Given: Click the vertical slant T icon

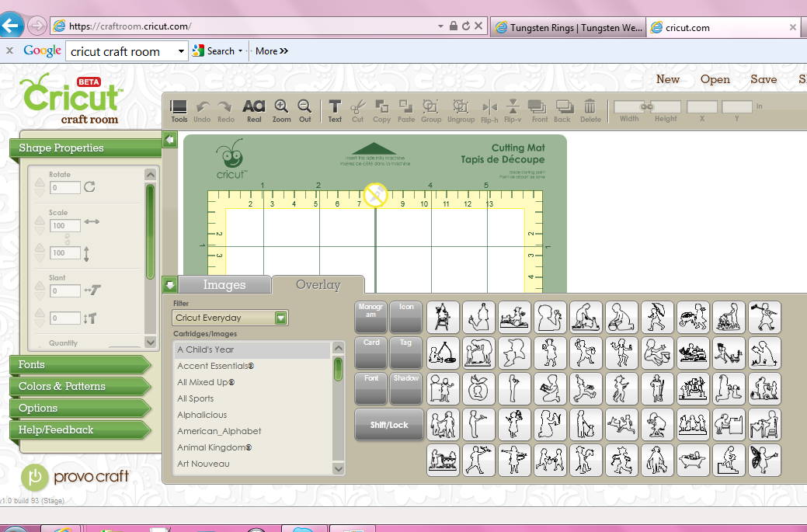Looking at the screenshot, I should pyautogui.click(x=90, y=318).
